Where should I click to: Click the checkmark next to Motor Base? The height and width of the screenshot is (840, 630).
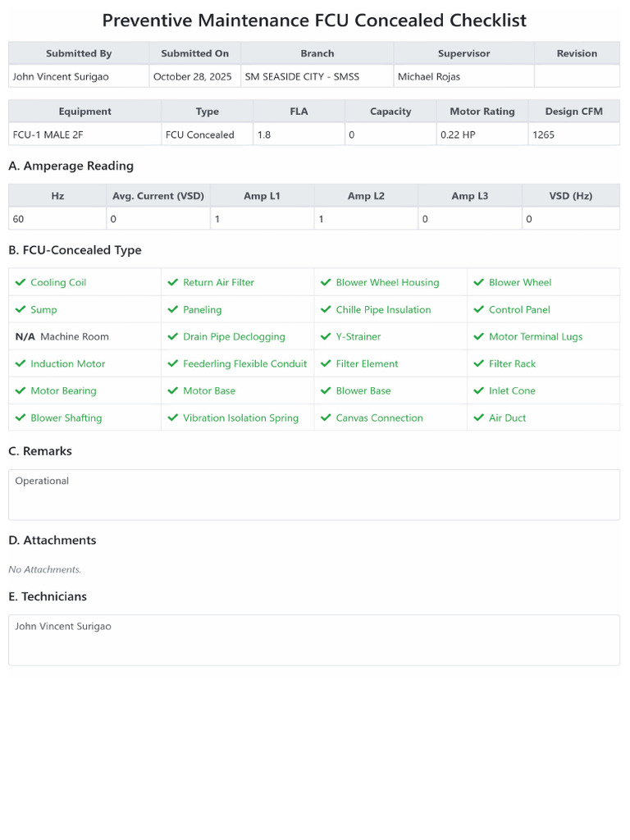[x=173, y=390]
